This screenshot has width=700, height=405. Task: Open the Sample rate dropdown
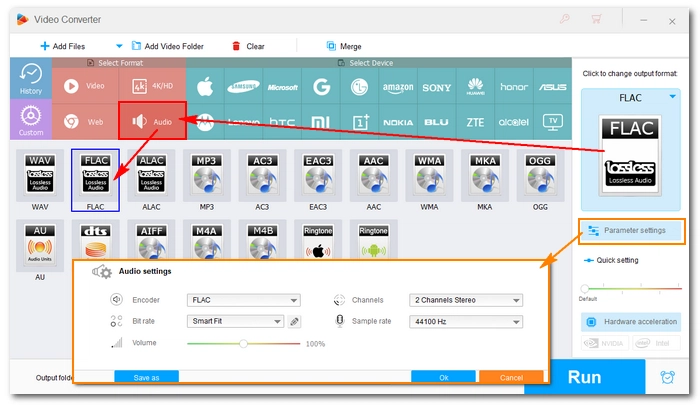(466, 321)
